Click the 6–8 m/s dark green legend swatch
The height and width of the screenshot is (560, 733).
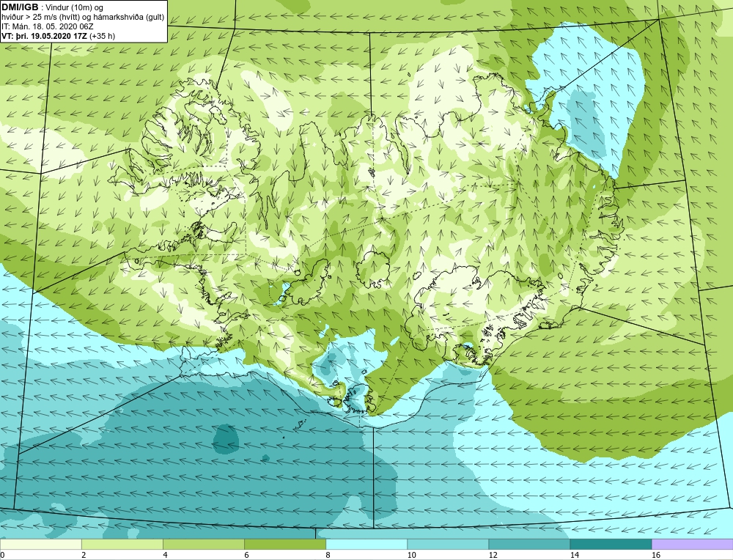pos(285,544)
